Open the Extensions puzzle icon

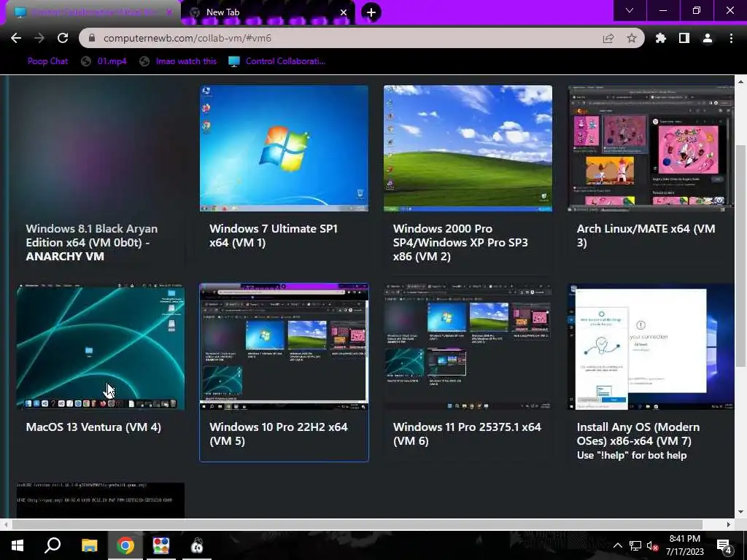[661, 38]
